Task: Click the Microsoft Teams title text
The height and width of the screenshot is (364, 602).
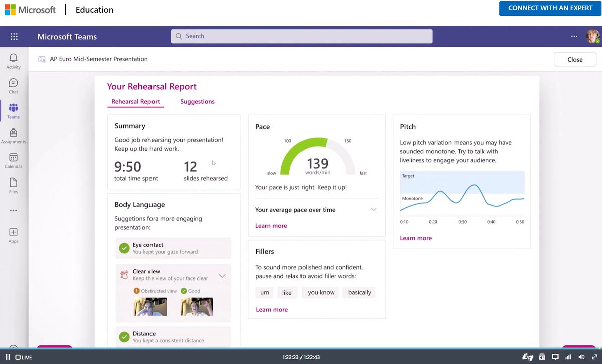Action: tap(67, 37)
